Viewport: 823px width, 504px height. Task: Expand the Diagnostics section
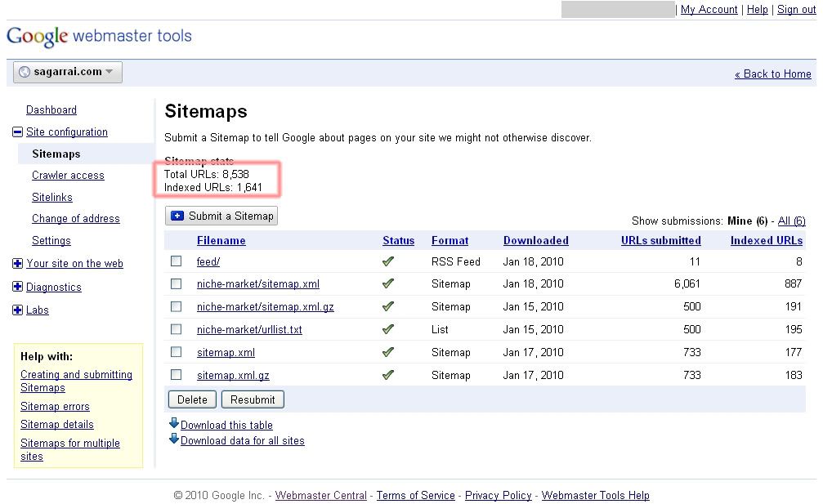18,288
